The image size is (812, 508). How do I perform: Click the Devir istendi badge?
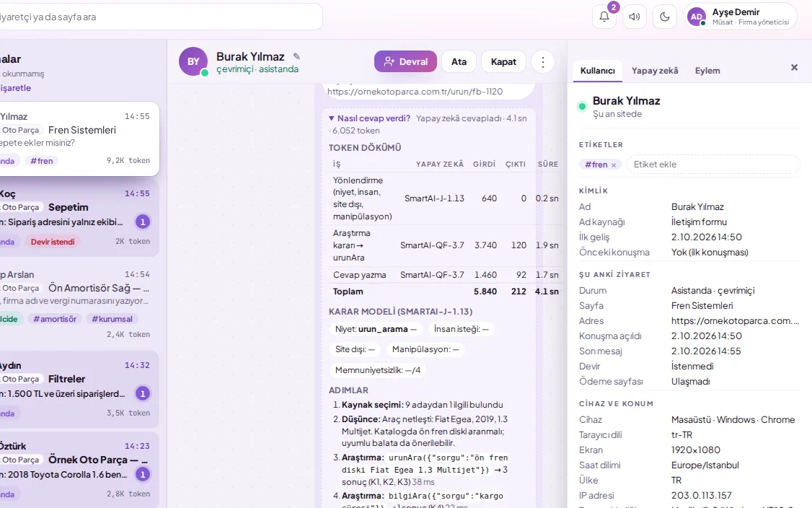tap(53, 242)
